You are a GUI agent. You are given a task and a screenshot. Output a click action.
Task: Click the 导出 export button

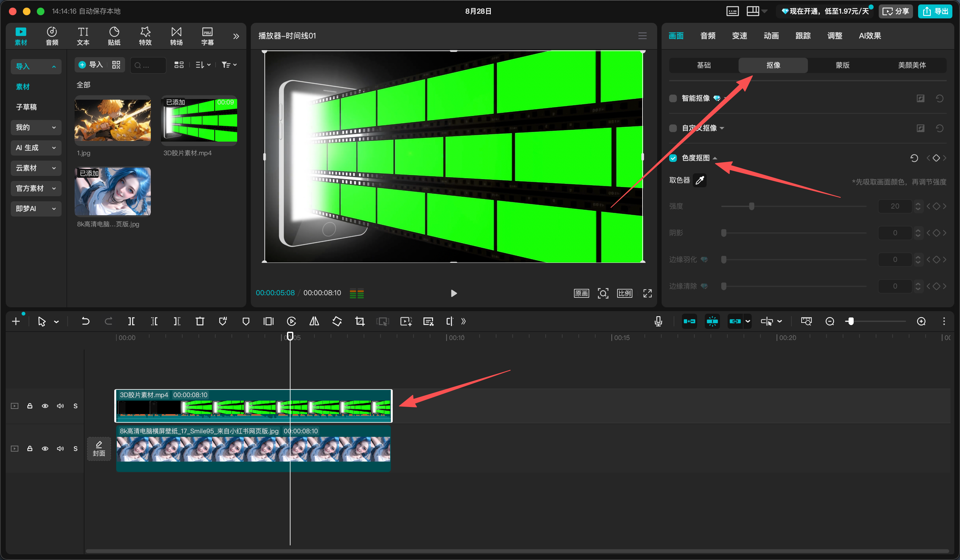(935, 11)
